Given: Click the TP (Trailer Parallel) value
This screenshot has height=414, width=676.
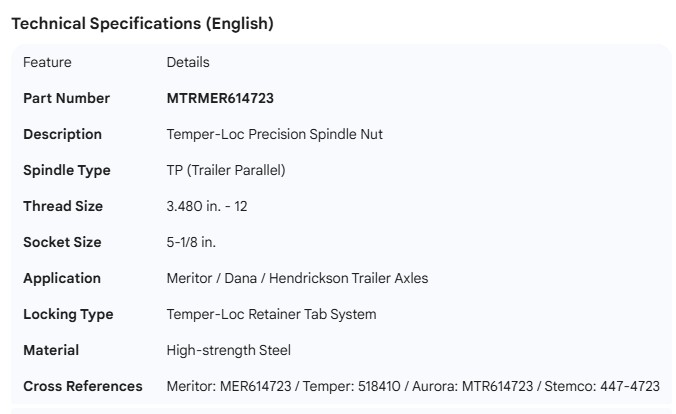Looking at the screenshot, I should [x=226, y=170].
